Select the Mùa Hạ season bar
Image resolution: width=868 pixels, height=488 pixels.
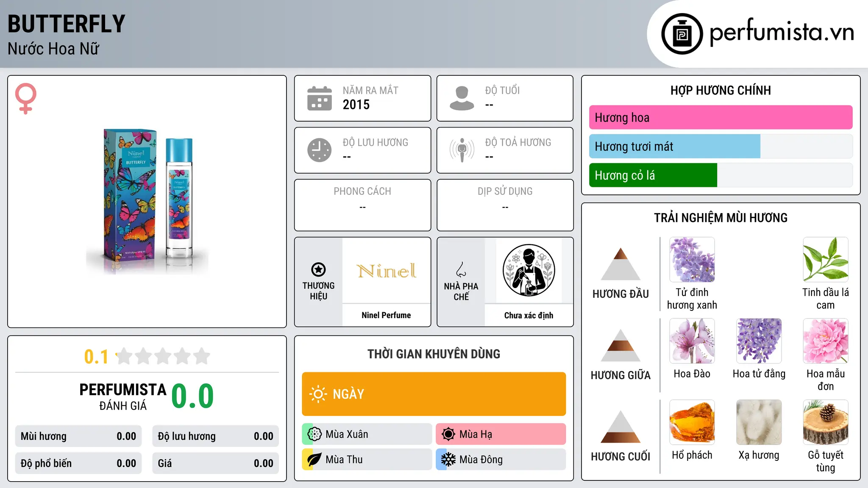click(x=501, y=434)
